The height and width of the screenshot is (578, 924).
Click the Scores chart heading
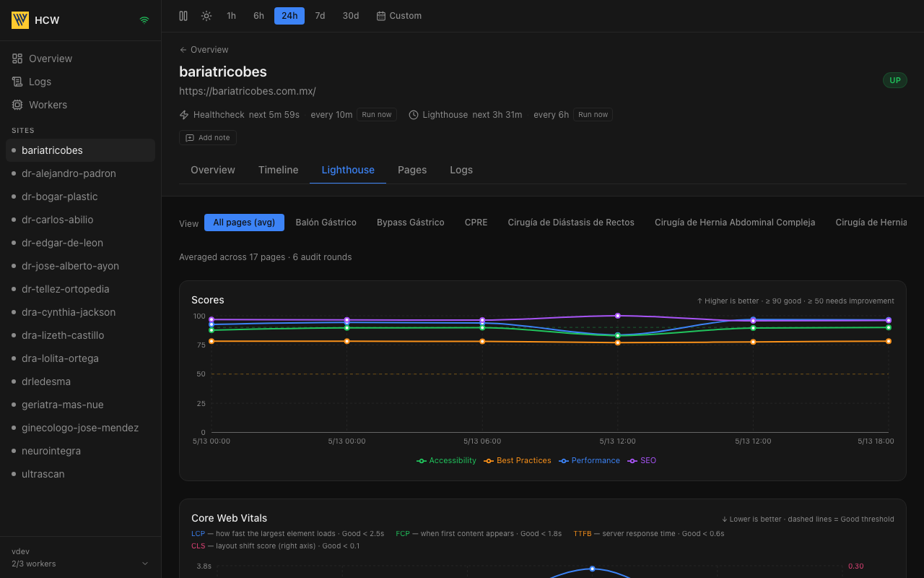(x=208, y=300)
